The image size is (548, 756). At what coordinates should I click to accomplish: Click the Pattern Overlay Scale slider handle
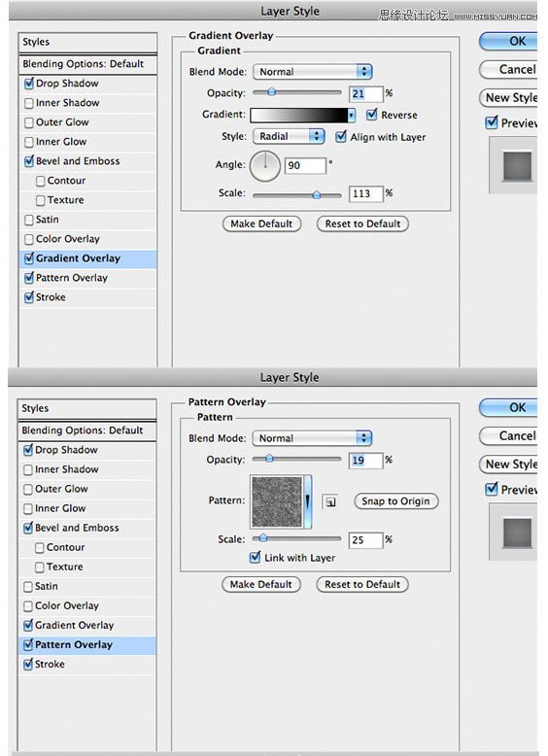click(263, 538)
